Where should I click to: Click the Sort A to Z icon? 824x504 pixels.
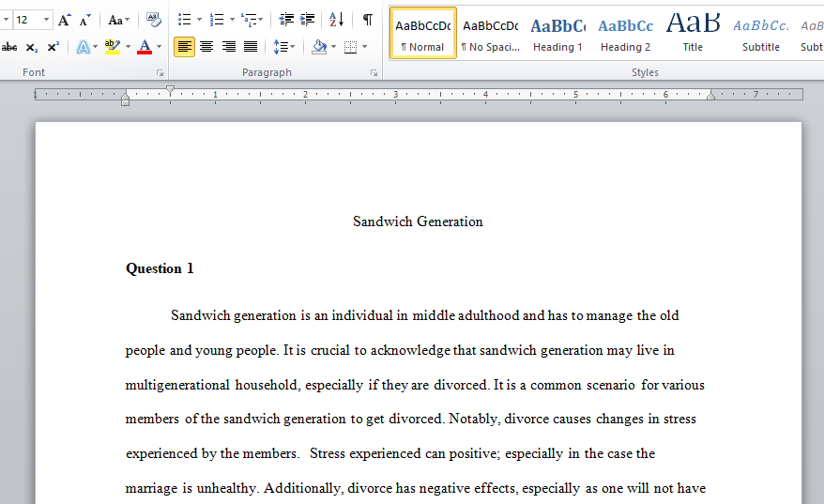point(336,20)
